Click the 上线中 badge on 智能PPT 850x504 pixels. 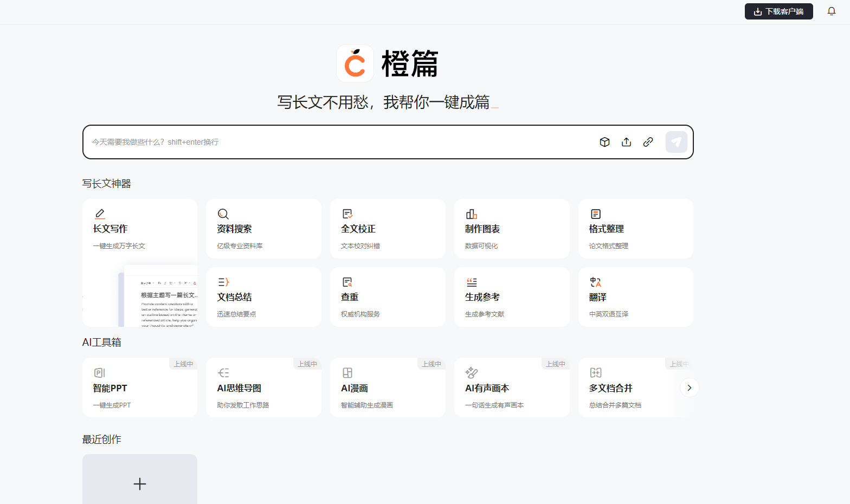coord(183,364)
